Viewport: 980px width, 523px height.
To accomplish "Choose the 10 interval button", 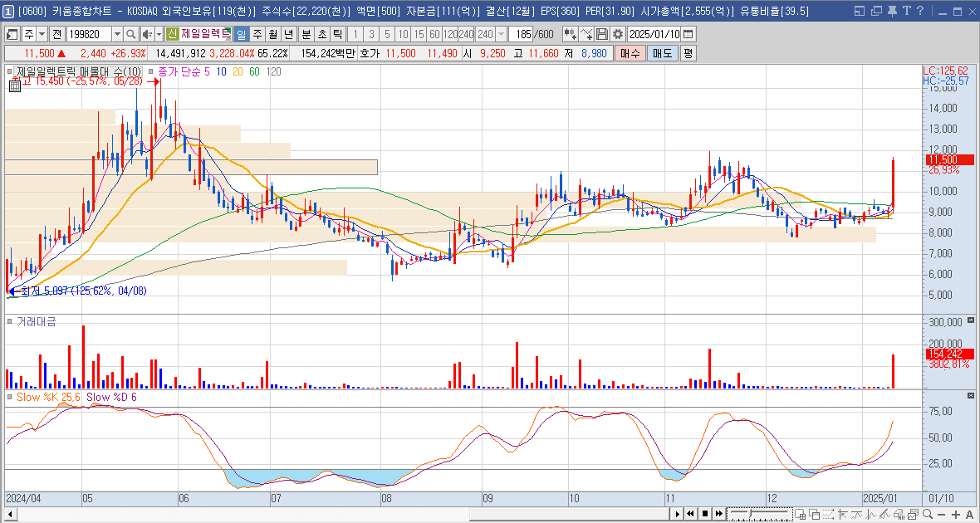I will coord(403,34).
